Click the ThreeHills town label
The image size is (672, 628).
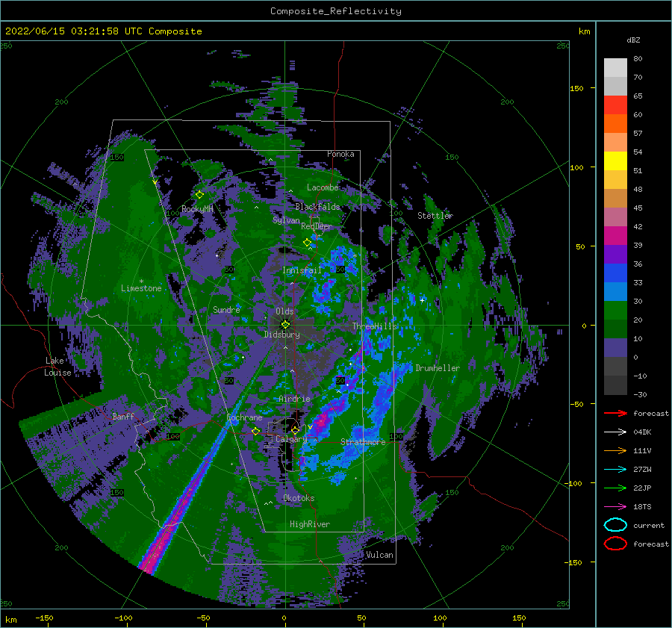coord(375,326)
